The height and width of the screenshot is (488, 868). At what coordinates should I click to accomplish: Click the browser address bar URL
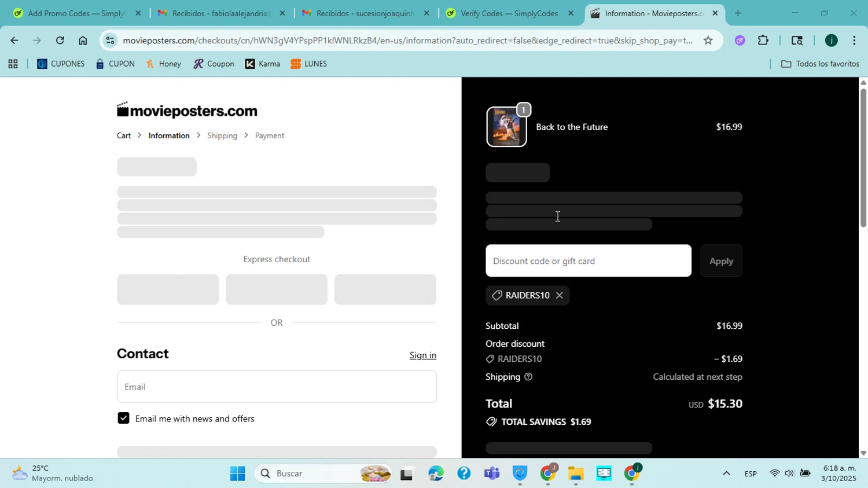tap(407, 41)
